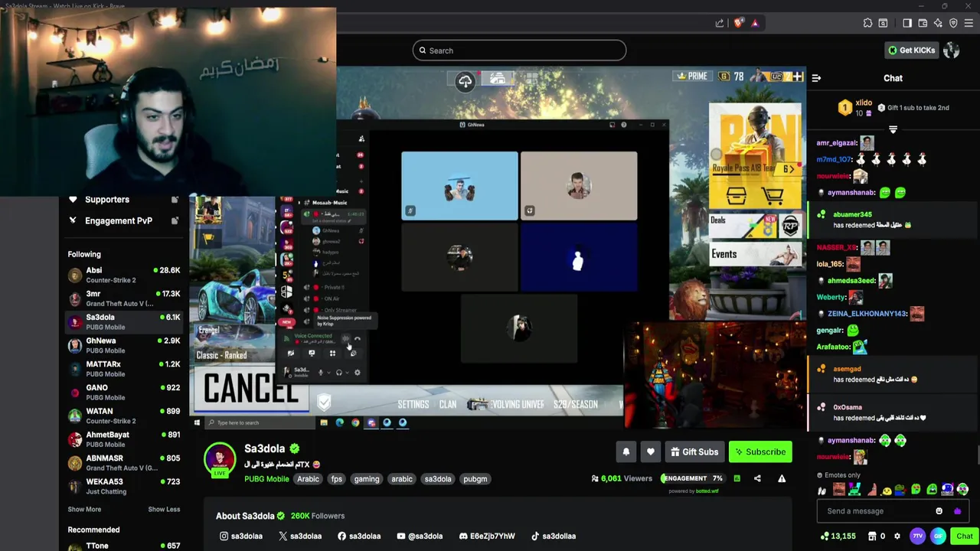Open browser extensions puzzle icon
Screen dimensions: 980x551
click(867, 24)
